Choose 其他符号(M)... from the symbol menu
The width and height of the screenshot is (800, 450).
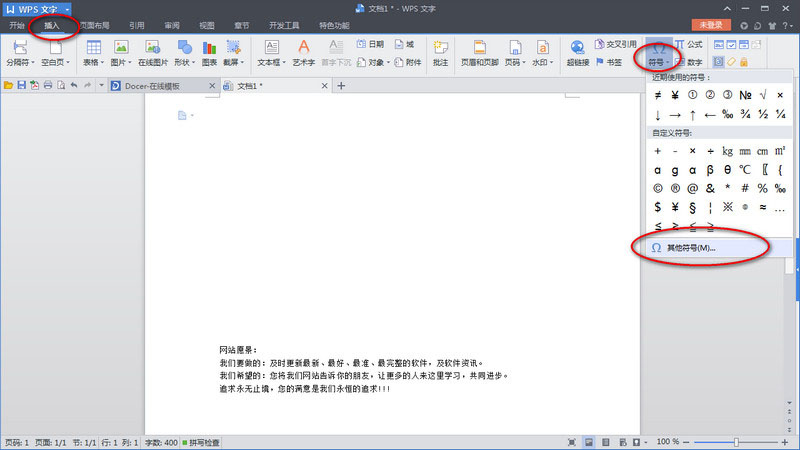click(690, 247)
